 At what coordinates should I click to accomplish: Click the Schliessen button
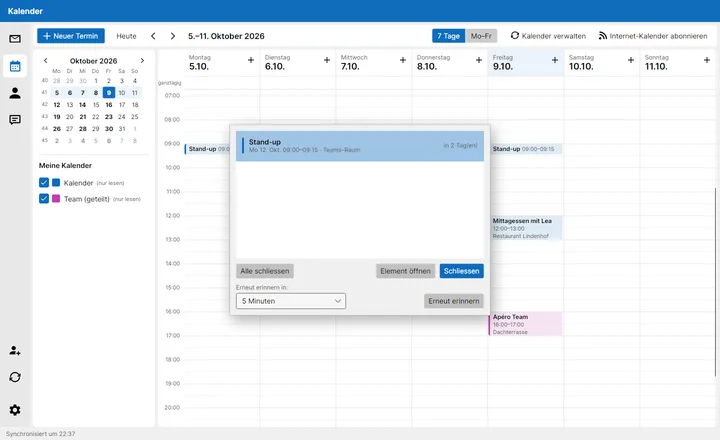pos(461,271)
